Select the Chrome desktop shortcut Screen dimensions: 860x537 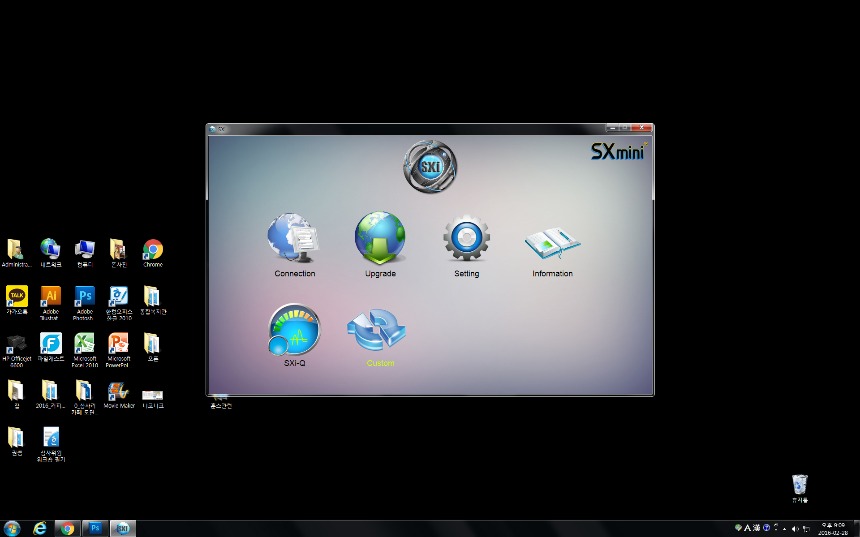(152, 253)
